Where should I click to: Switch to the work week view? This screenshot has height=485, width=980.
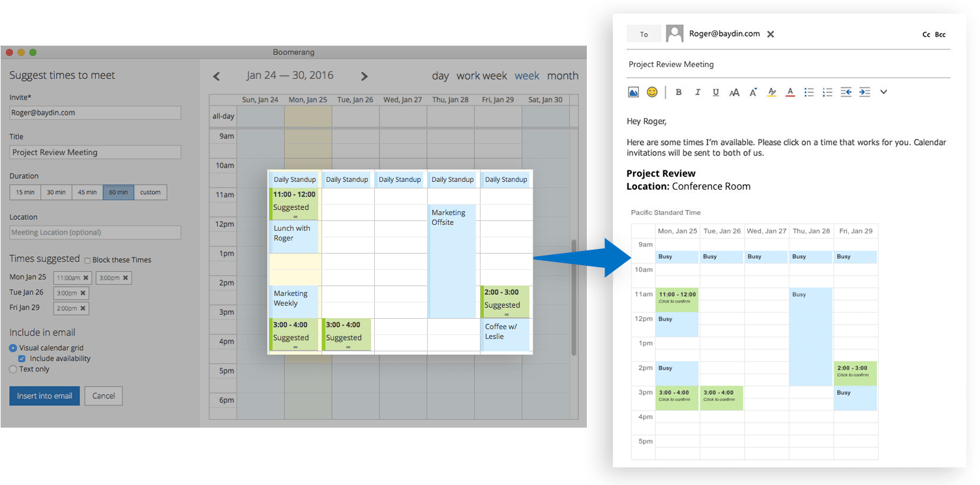481,76
